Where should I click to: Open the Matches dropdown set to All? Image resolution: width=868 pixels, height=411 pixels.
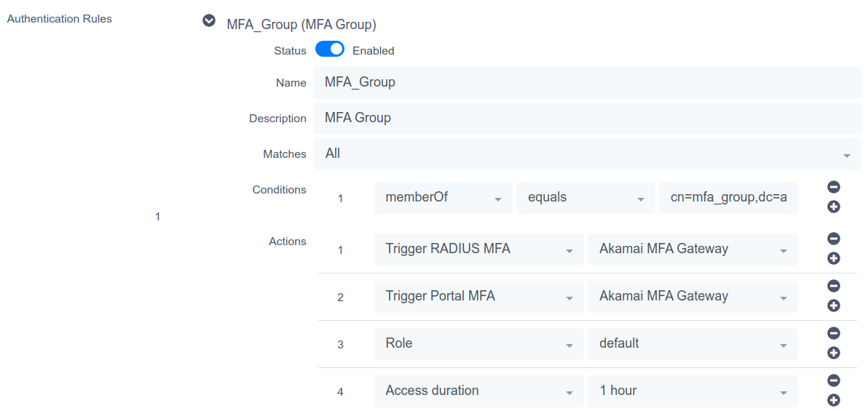point(587,154)
